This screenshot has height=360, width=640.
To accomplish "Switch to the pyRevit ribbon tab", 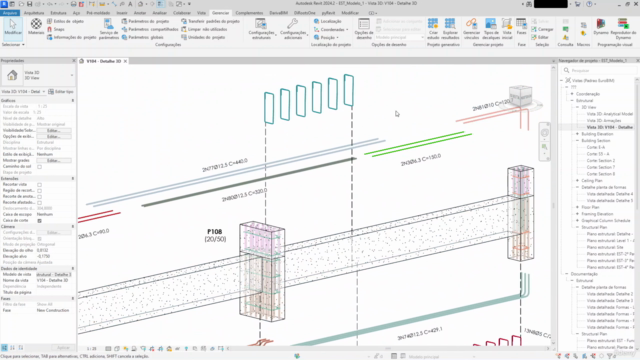I will [328, 13].
